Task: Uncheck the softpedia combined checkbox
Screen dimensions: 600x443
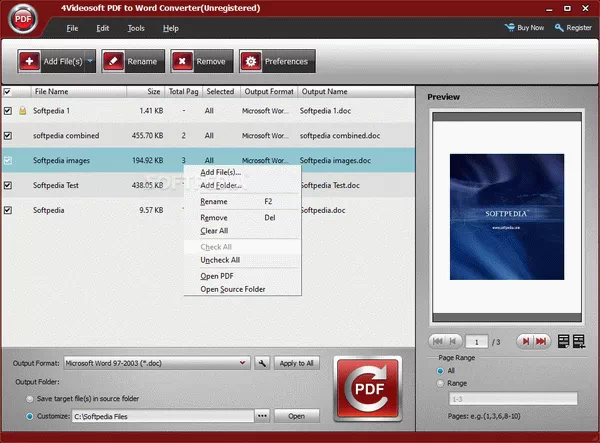Action: tap(8, 136)
